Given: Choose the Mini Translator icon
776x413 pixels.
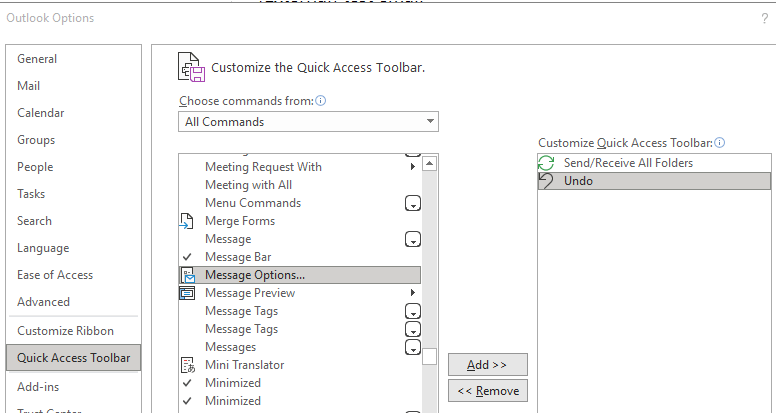Looking at the screenshot, I should pyautogui.click(x=187, y=365).
